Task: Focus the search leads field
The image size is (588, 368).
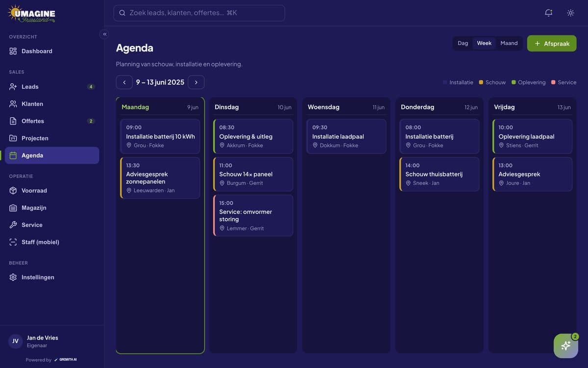Action: (x=199, y=13)
